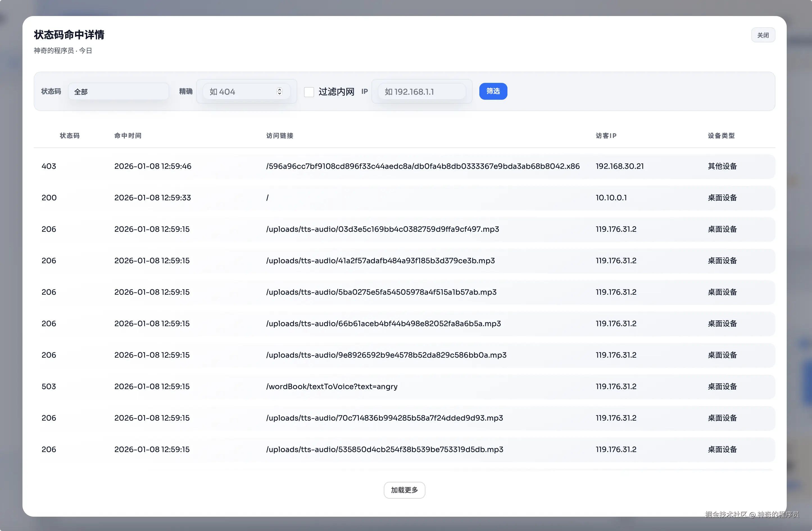Screen dimensions: 812x531
Task: Click IP 192.168.30.21 in the table
Action: pyautogui.click(x=620, y=166)
